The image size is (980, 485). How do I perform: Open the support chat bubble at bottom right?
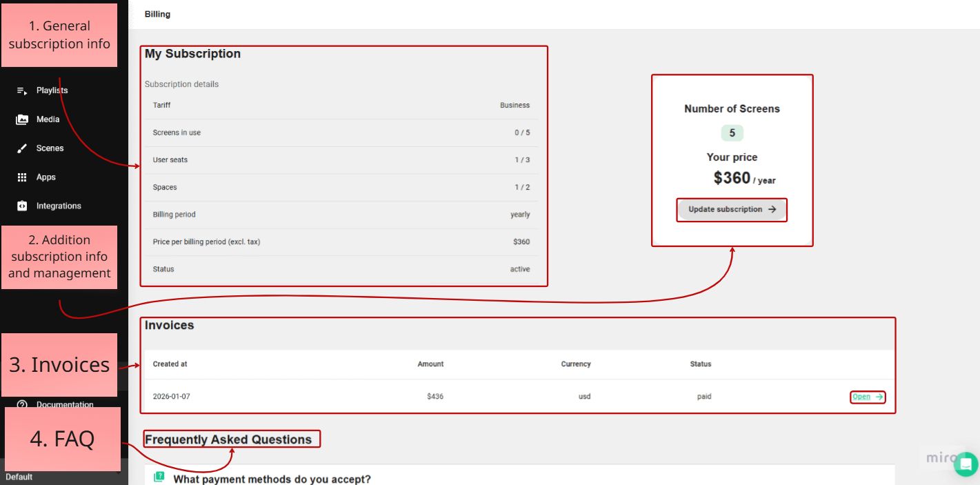tap(965, 464)
